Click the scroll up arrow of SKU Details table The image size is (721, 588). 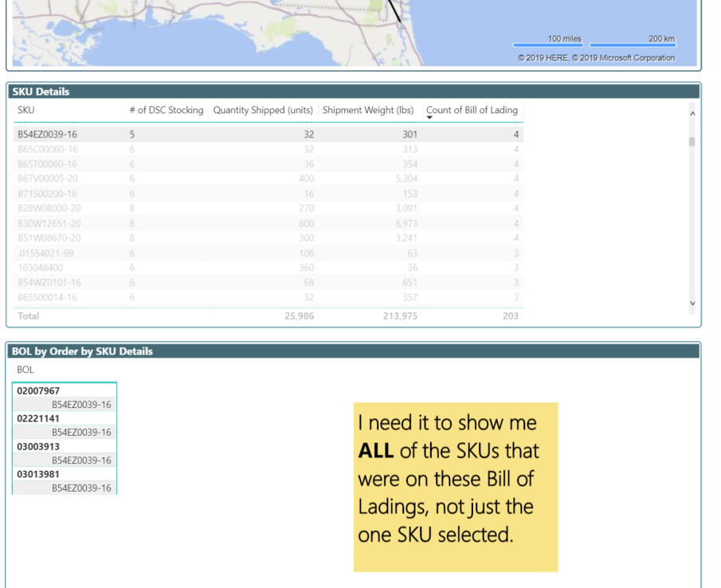[692, 114]
